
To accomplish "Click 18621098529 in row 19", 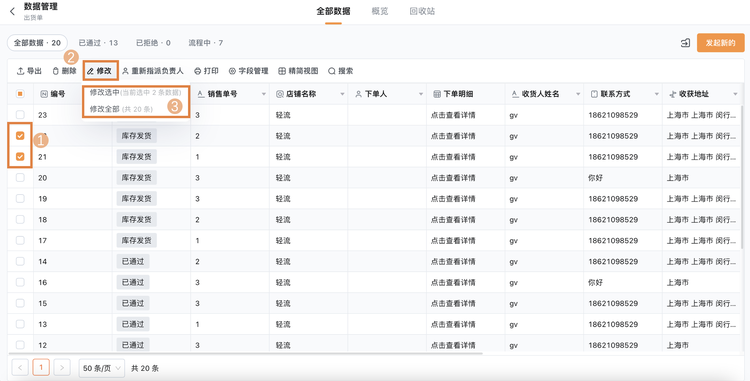I will (613, 199).
